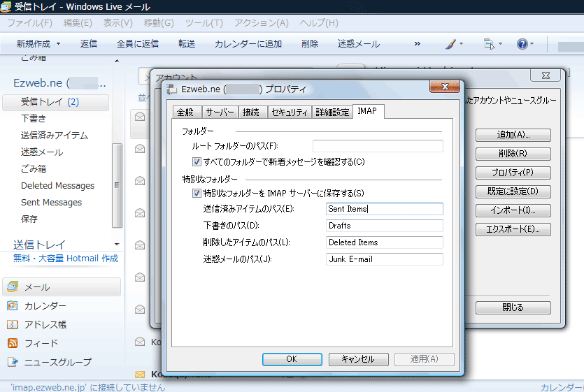Switch to the サーバー tab
Image resolution: width=584 pixels, height=392 pixels.
tap(220, 112)
